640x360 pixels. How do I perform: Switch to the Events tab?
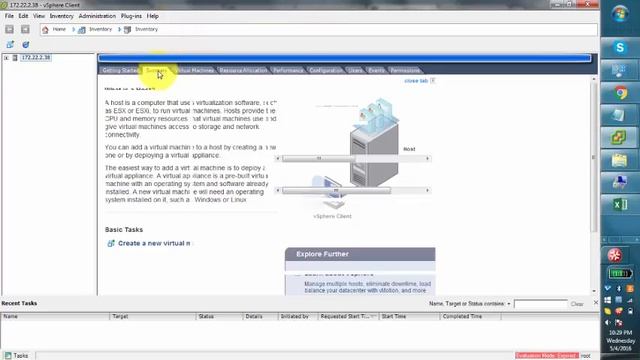pyautogui.click(x=376, y=70)
